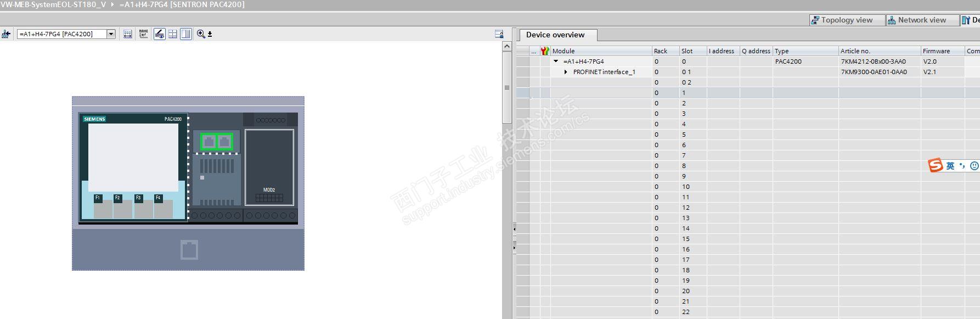This screenshot has height=319, width=980.
Task: Open the zoom level dropdown arrow
Action: 210,34
